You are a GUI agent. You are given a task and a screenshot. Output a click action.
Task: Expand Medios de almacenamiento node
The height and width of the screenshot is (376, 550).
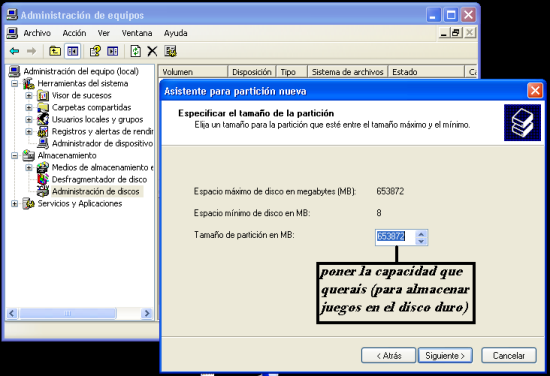(x=29, y=167)
